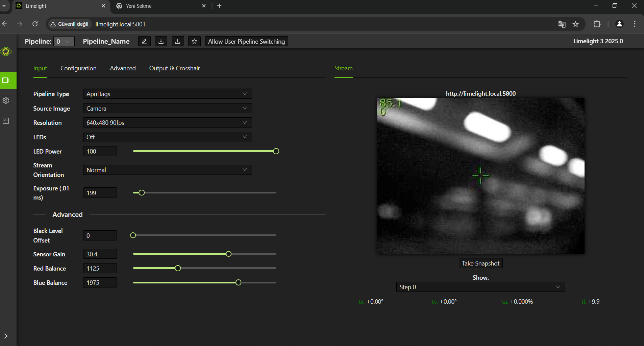
Task: Switch to the Advanced tab
Action: (x=123, y=68)
